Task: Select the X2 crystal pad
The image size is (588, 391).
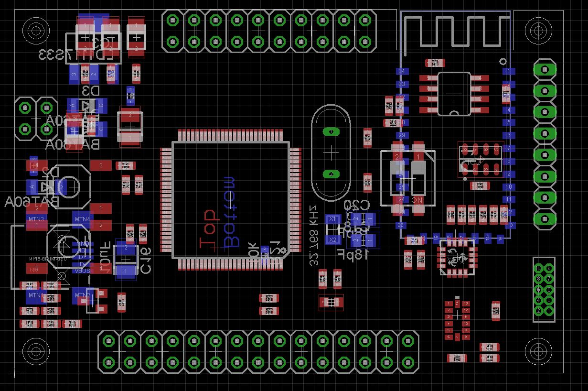Action: pyautogui.click(x=332, y=239)
